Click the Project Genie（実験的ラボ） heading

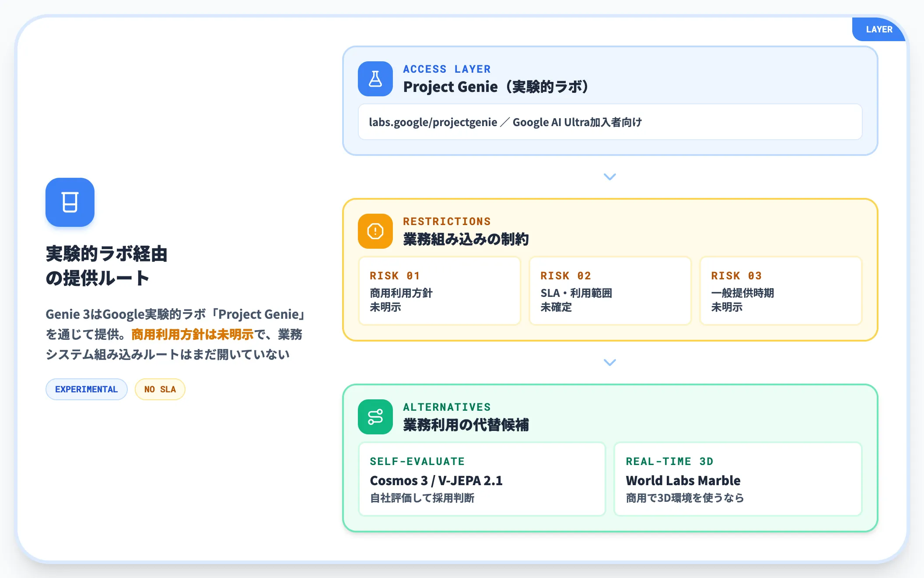click(x=496, y=87)
